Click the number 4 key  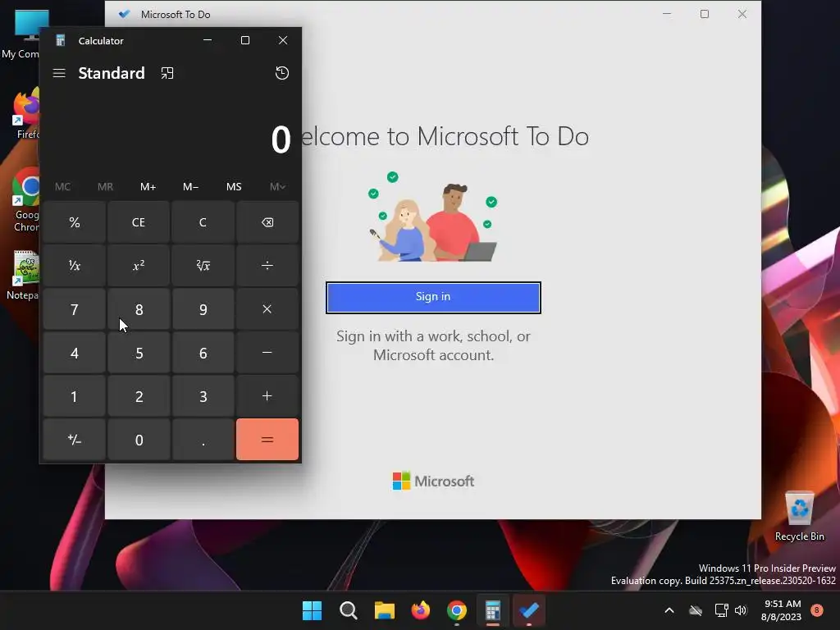pos(75,353)
